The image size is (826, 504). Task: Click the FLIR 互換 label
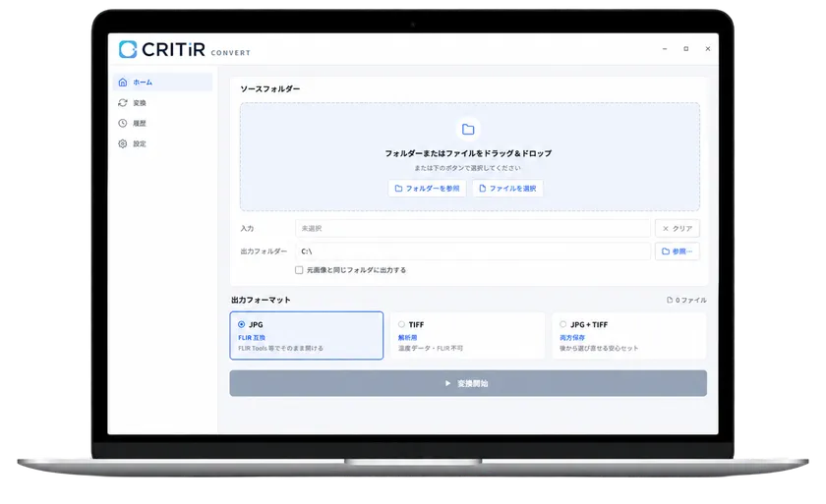point(252,338)
